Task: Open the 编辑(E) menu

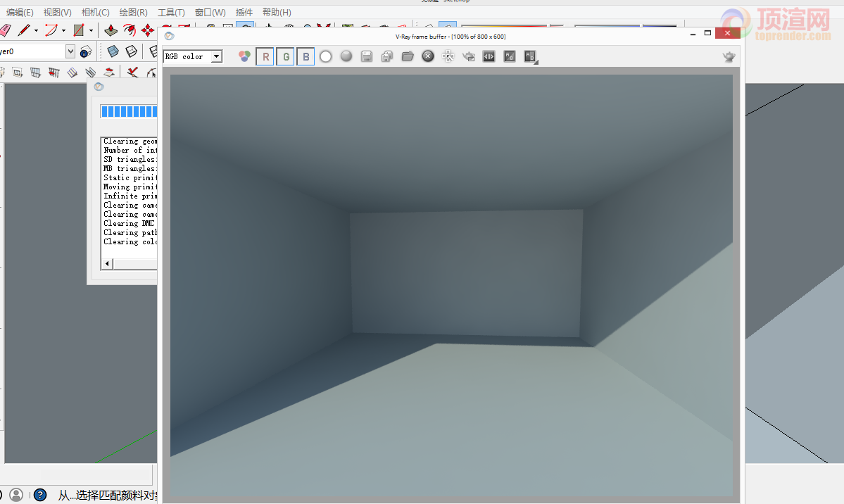Action: coord(20,13)
